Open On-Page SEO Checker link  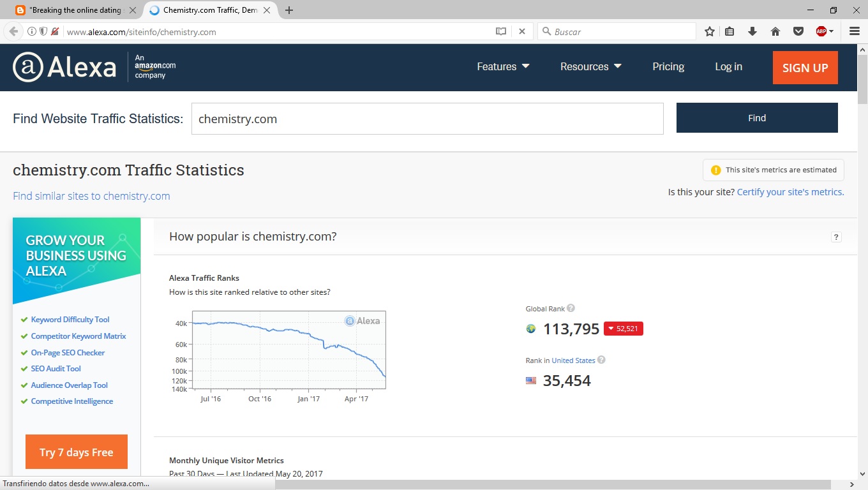(x=68, y=353)
